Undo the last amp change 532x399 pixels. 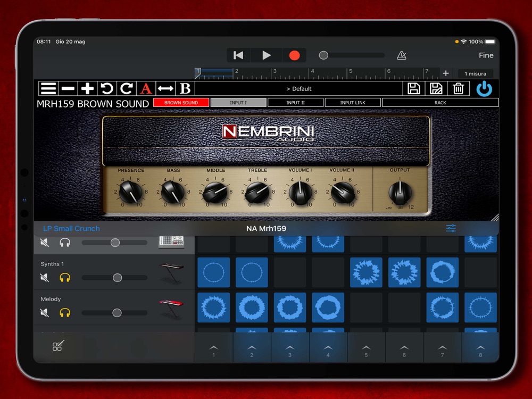[x=107, y=88]
